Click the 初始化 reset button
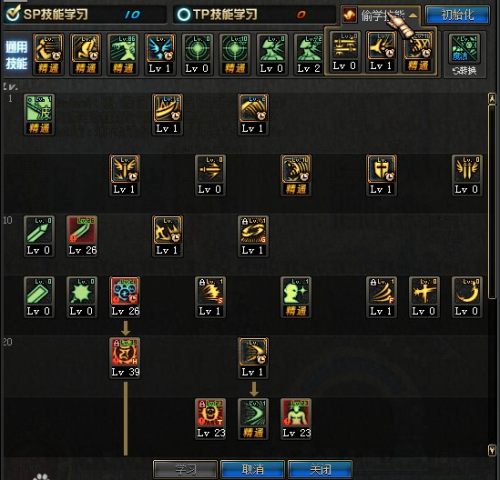Viewport: 500px width, 480px height. (x=457, y=15)
